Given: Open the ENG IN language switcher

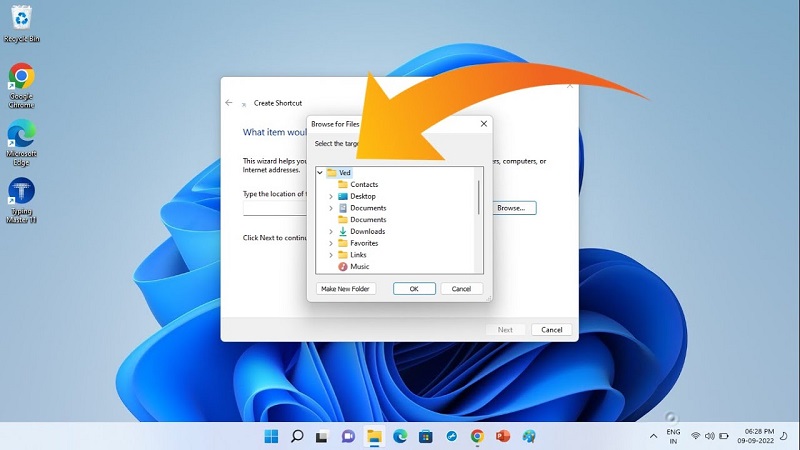Looking at the screenshot, I should coord(673,436).
